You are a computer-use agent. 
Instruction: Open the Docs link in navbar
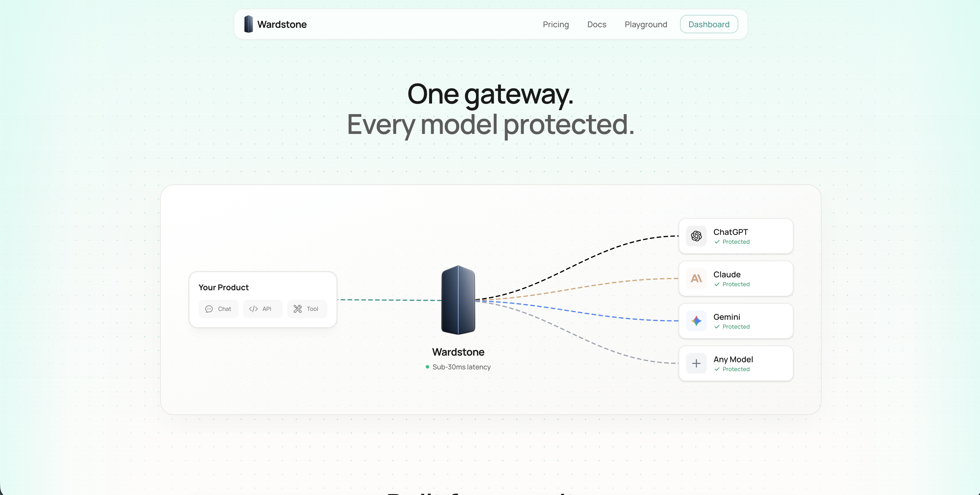[x=596, y=24]
